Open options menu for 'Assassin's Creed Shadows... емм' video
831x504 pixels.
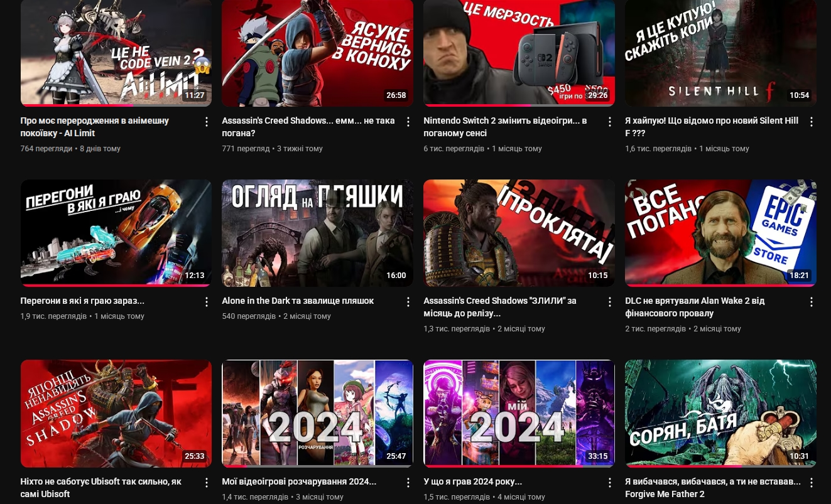point(408,122)
